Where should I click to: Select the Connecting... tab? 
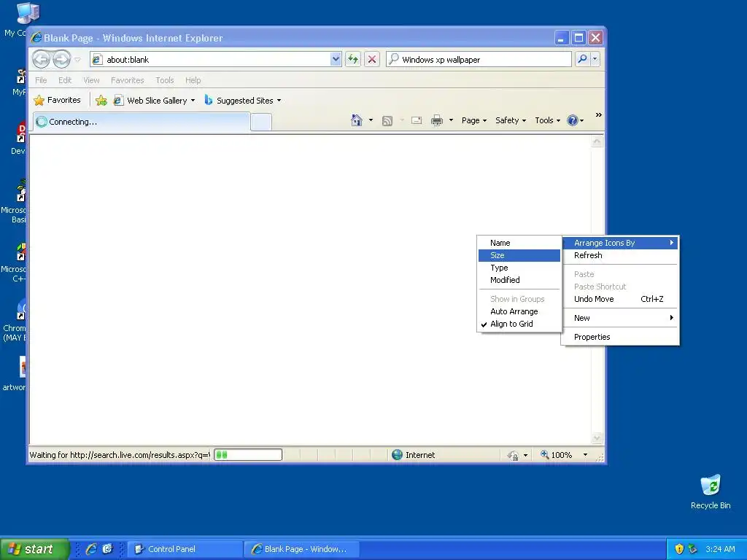[x=142, y=122]
